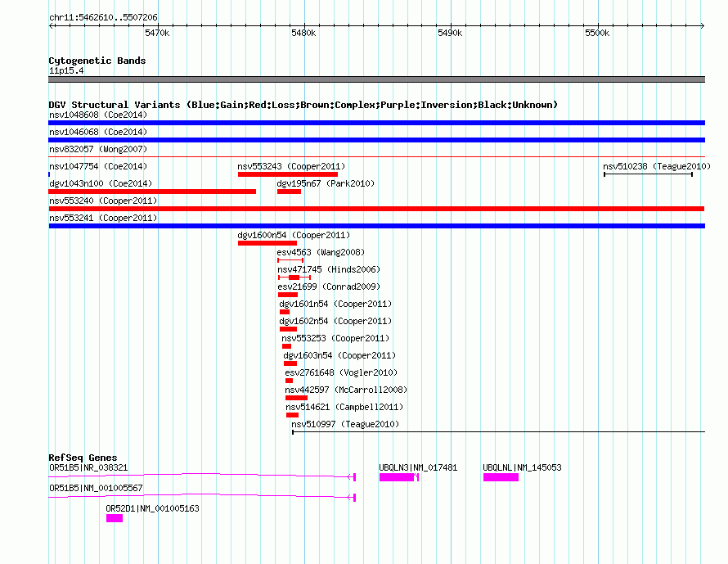728x564 pixels.
Task: Click the OR51B5|NR_038321 gene exon arrow
Action: (x=352, y=476)
